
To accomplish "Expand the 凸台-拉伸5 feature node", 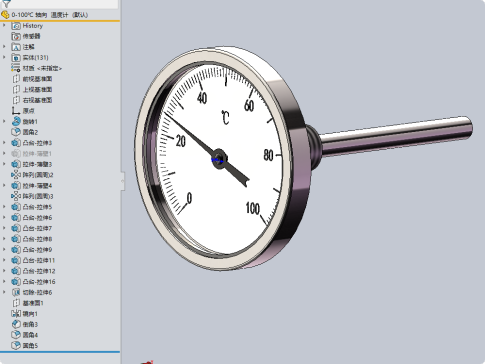I will 4,207.
